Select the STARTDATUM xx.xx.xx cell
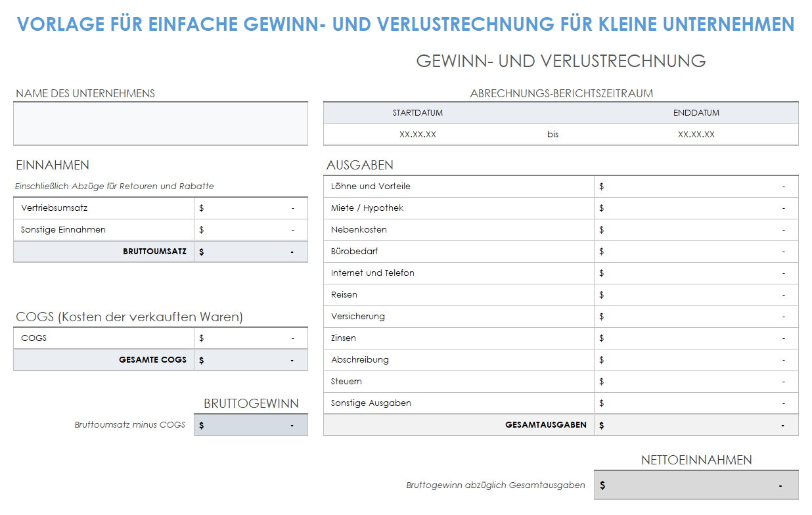Image resolution: width=812 pixels, height=515 pixels. (420, 134)
